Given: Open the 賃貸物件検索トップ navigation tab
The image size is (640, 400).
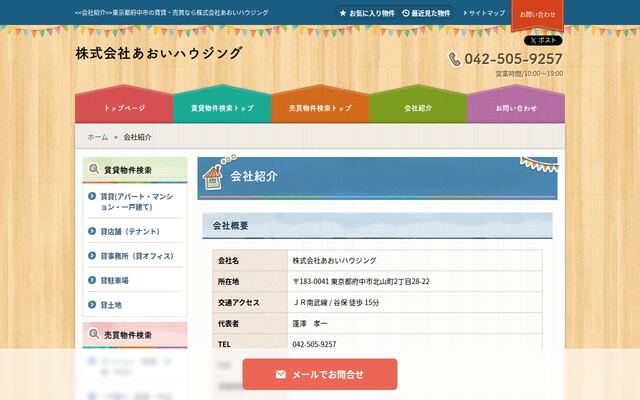Looking at the screenshot, I should point(222,108).
